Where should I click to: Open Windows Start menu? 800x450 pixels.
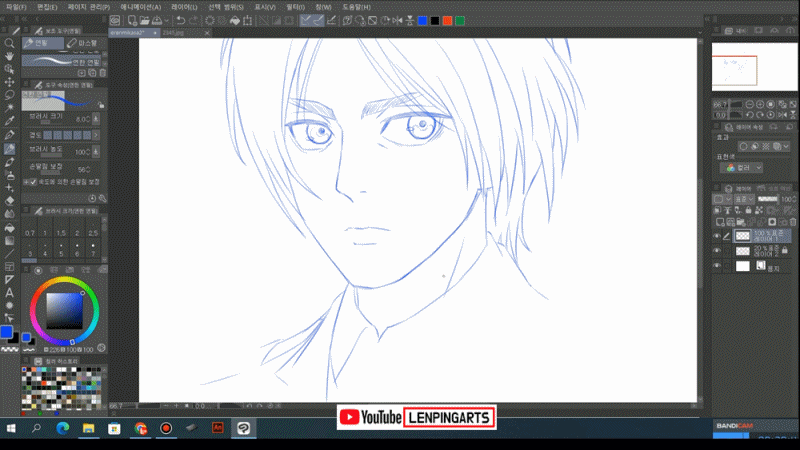11,428
